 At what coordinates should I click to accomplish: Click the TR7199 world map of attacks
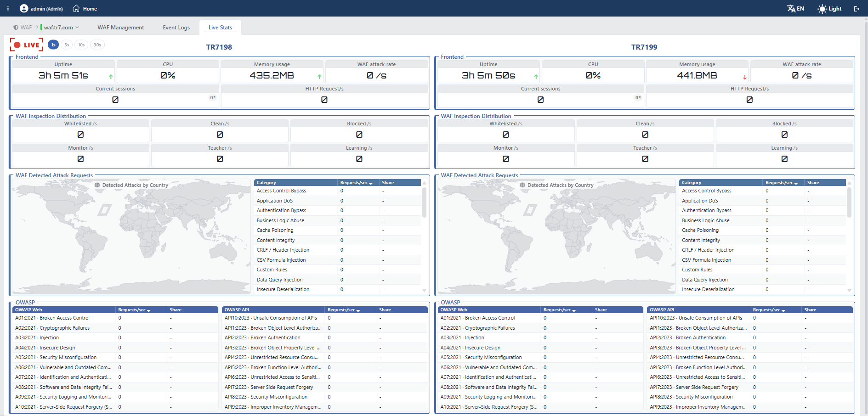point(556,236)
